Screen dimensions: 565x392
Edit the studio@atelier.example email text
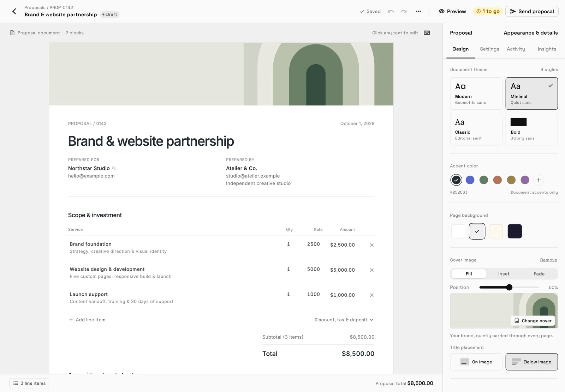(x=253, y=176)
